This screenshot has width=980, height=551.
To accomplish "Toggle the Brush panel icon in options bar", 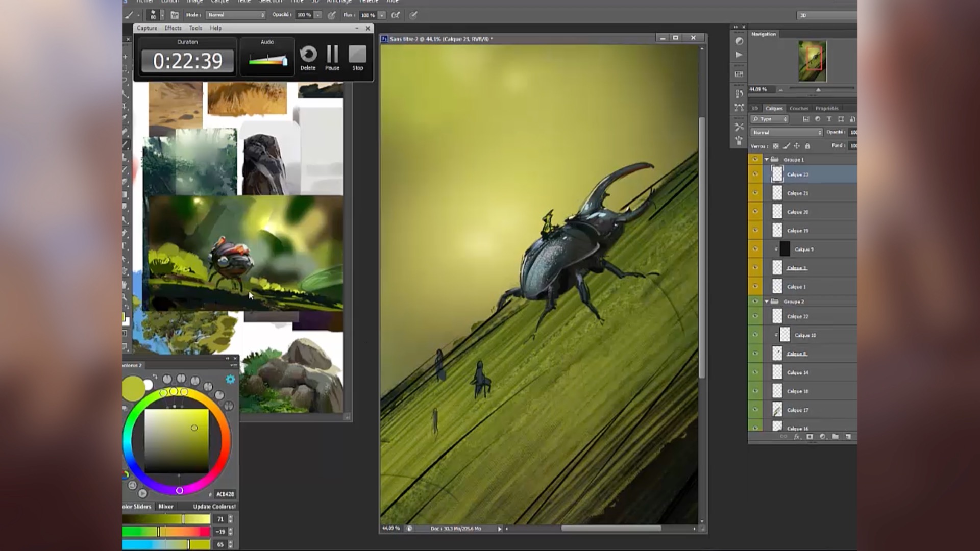I will click(175, 15).
